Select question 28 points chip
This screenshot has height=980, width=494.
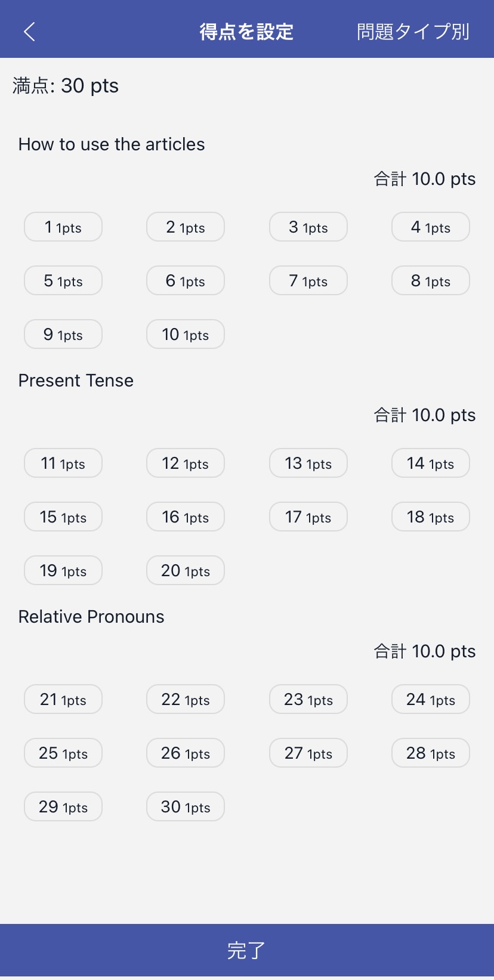point(430,753)
